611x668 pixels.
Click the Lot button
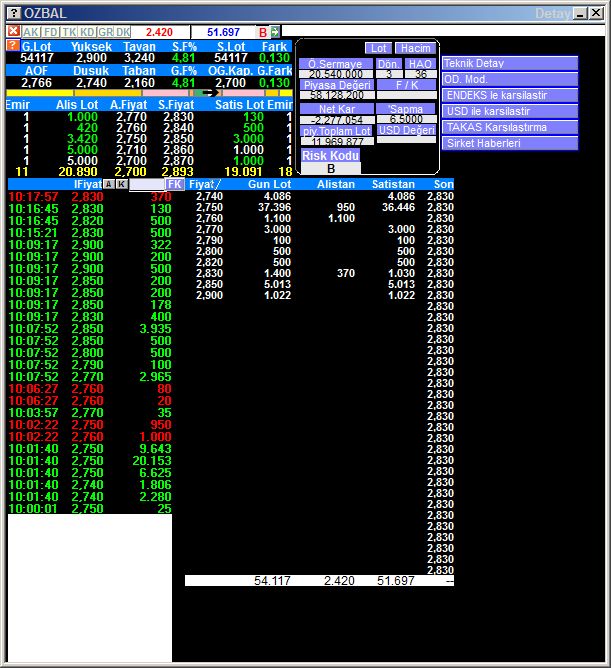[x=378, y=48]
